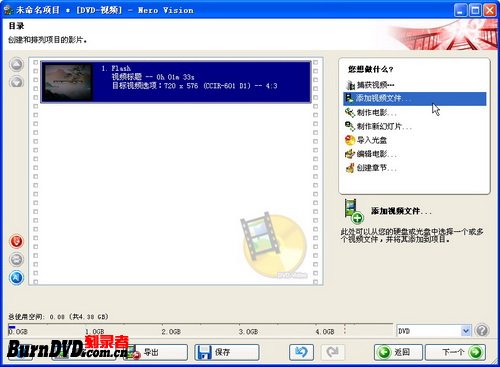
Task: Open the 编辑电影 edit movie option
Action: coord(371,154)
